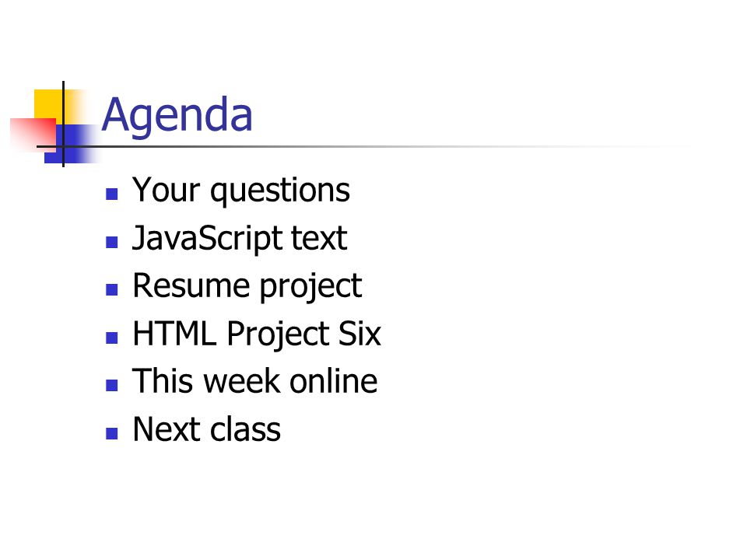The height and width of the screenshot is (560, 747).
Task: Select the 'JavaScript text' agenda item
Action: point(240,239)
